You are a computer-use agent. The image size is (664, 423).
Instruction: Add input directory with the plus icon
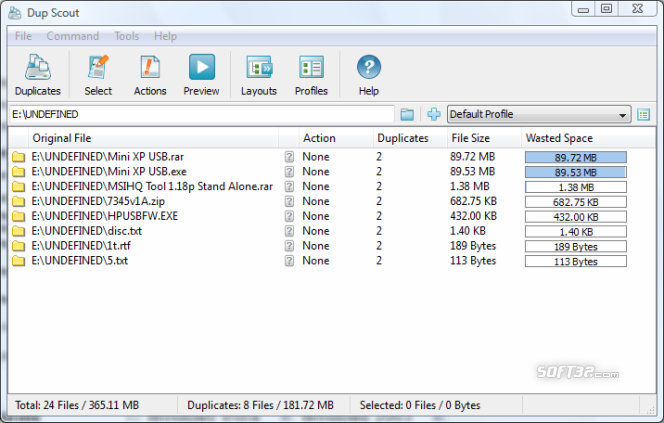pyautogui.click(x=434, y=114)
